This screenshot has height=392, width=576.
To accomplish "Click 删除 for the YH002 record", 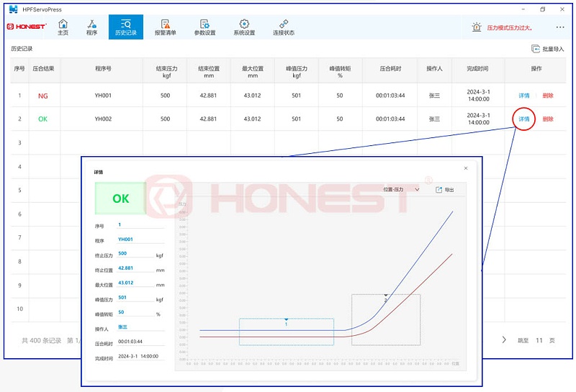I will (x=548, y=119).
